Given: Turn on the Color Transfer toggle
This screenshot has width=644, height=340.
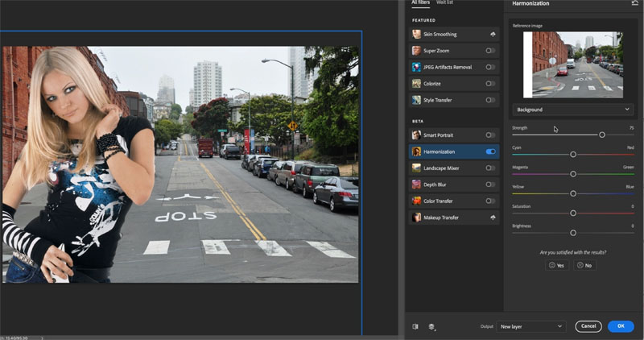Looking at the screenshot, I should [x=490, y=201].
